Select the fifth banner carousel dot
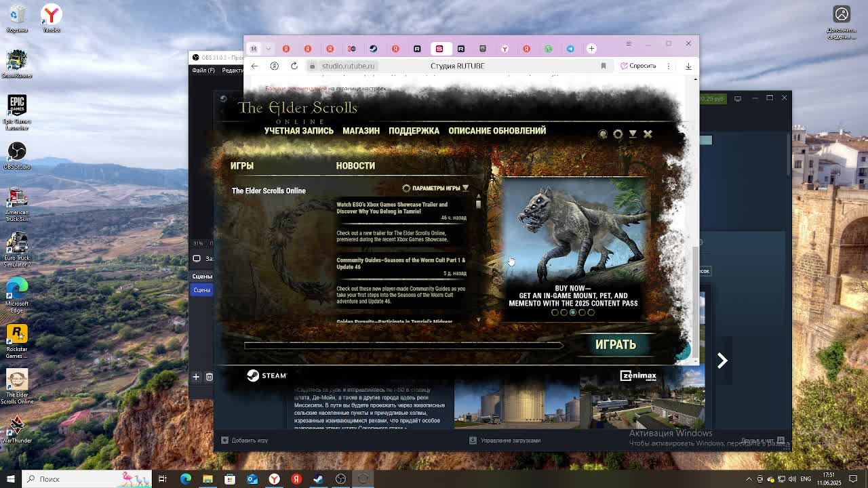Image resolution: width=868 pixels, height=488 pixels. click(591, 312)
